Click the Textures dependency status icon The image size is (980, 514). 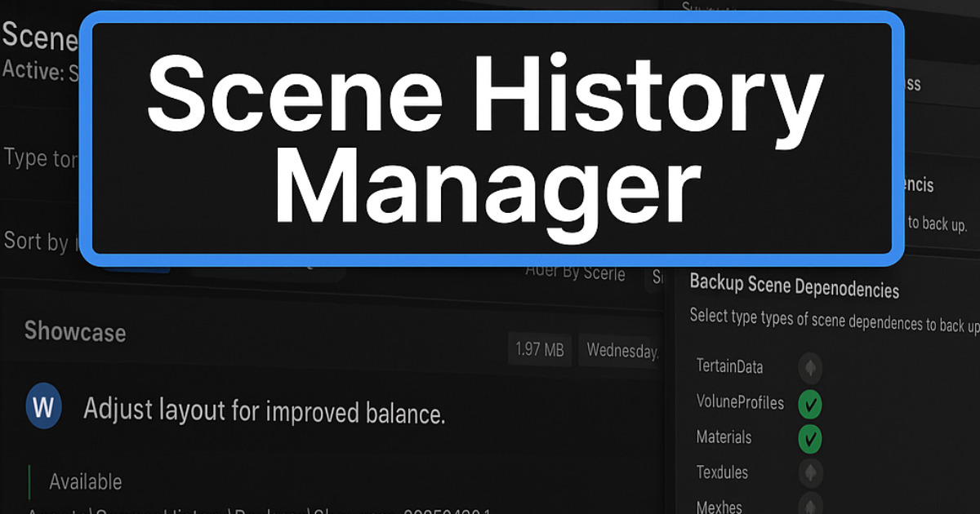coord(810,472)
